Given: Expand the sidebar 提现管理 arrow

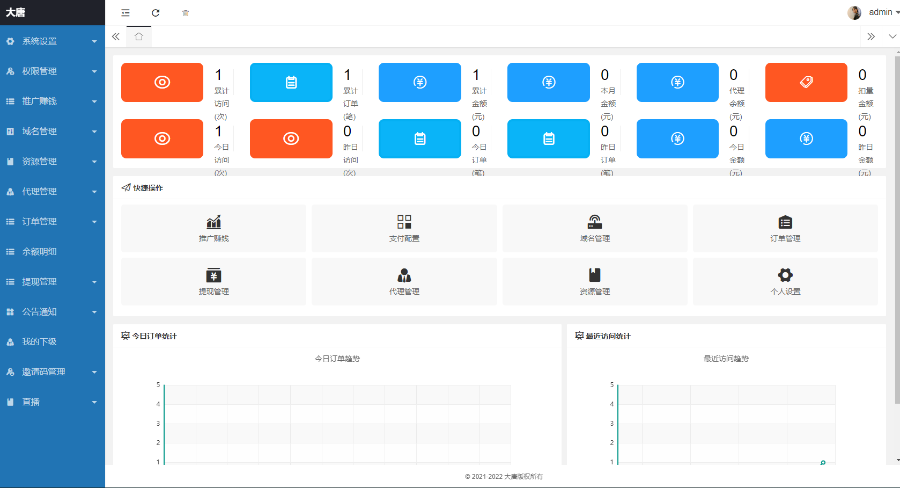Looking at the screenshot, I should tap(94, 282).
